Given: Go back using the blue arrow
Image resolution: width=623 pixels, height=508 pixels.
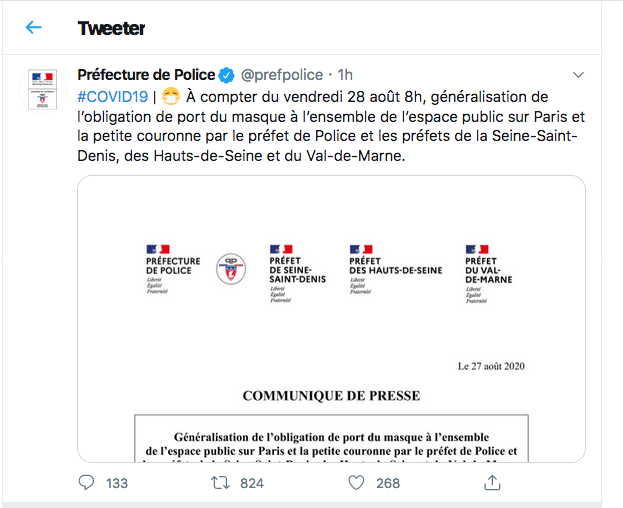Looking at the screenshot, I should (x=34, y=27).
